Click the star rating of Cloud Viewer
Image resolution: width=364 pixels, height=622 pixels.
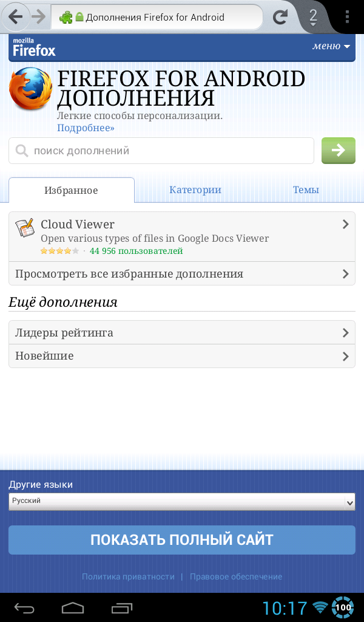[x=60, y=251]
